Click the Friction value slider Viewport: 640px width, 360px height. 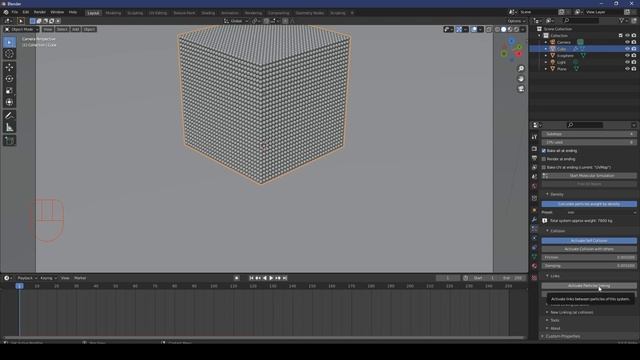click(589, 258)
